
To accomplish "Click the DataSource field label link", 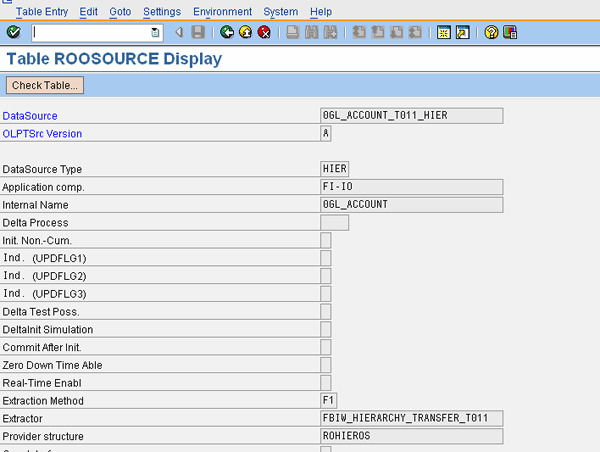I will [30, 116].
